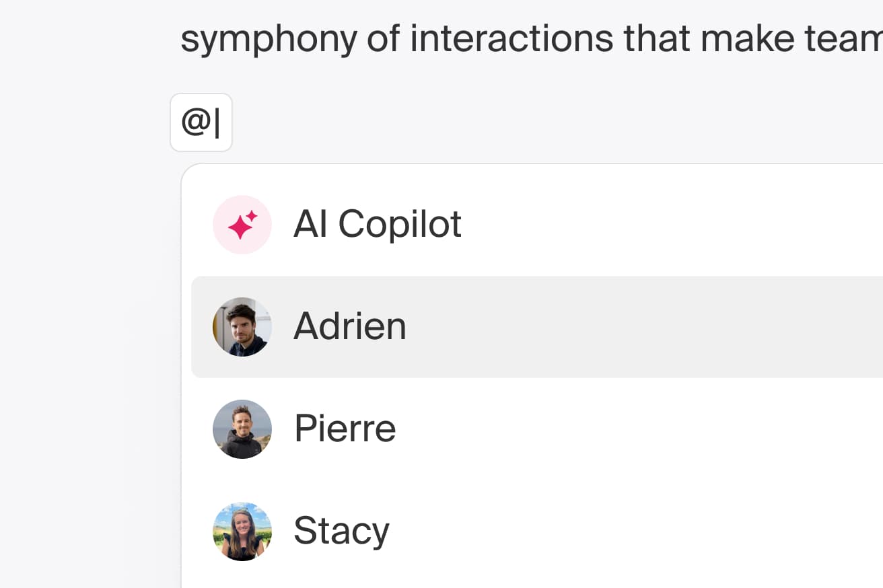Screen dimensions: 883x588
Task: Mention Stacy by clicking her name
Action: click(341, 531)
